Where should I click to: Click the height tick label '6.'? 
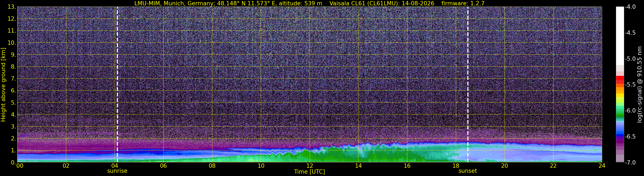tap(13, 91)
